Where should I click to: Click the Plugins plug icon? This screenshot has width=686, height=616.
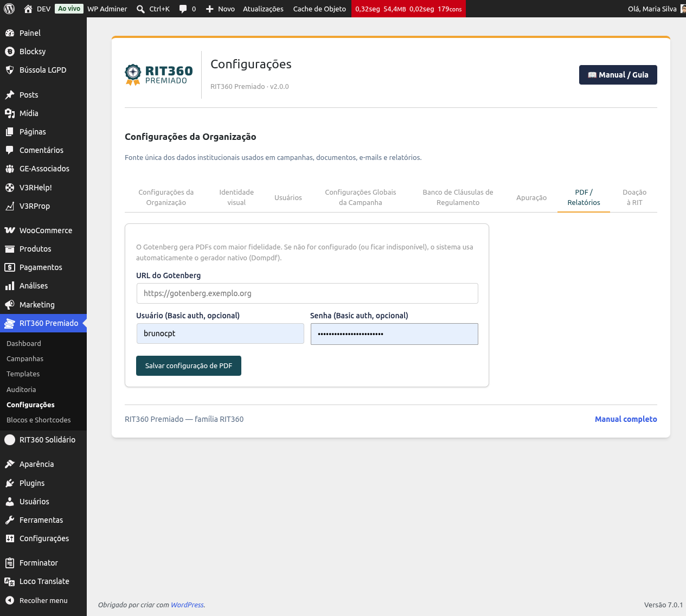10,483
